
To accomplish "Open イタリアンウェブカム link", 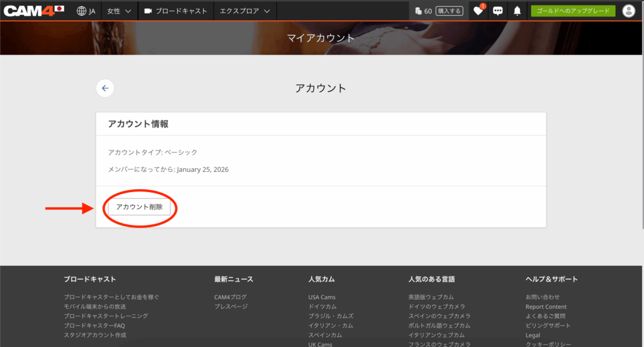I will 436,334.
